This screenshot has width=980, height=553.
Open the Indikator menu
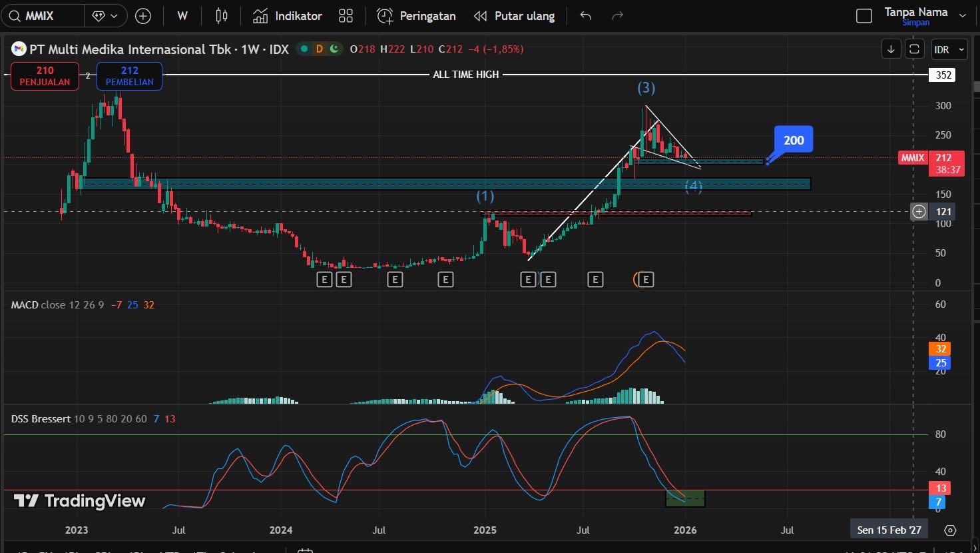(x=288, y=16)
